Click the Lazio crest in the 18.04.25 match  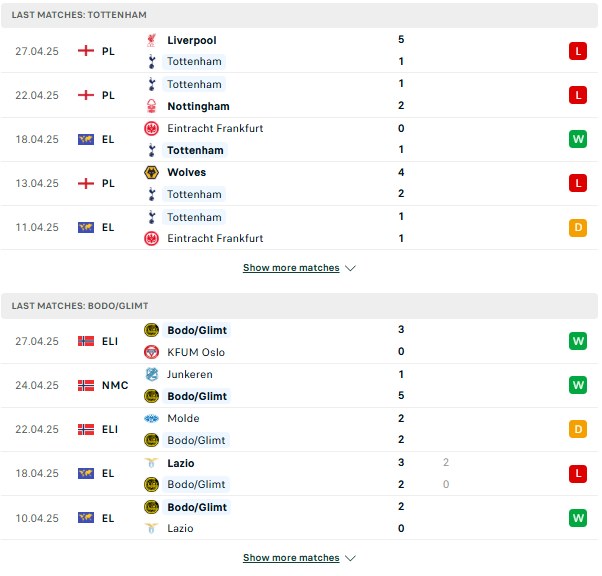pos(152,463)
